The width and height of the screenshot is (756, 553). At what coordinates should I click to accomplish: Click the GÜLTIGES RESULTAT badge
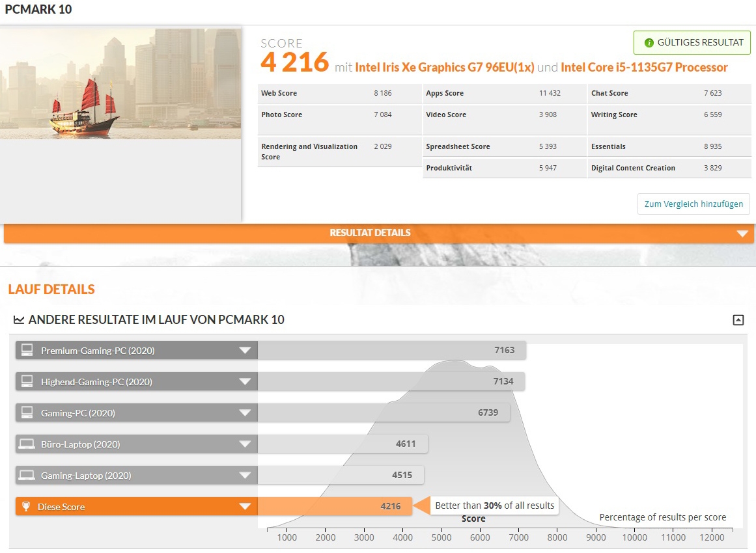tap(692, 43)
